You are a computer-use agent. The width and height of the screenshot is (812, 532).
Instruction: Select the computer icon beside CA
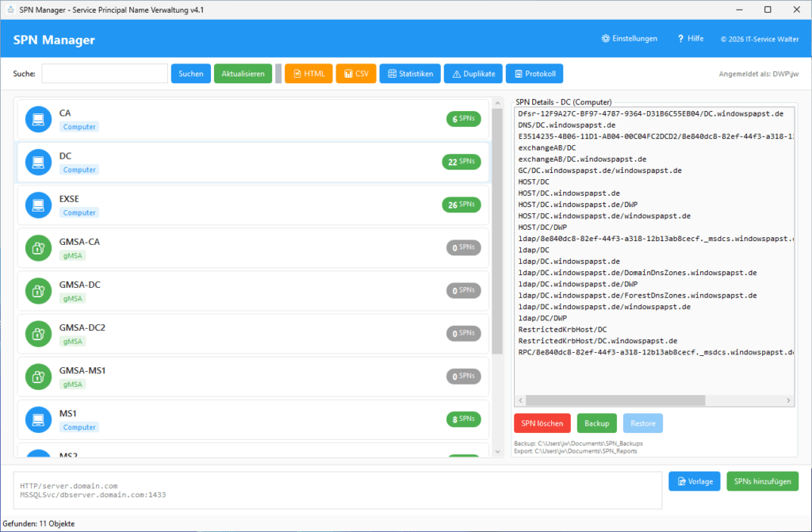tap(38, 118)
